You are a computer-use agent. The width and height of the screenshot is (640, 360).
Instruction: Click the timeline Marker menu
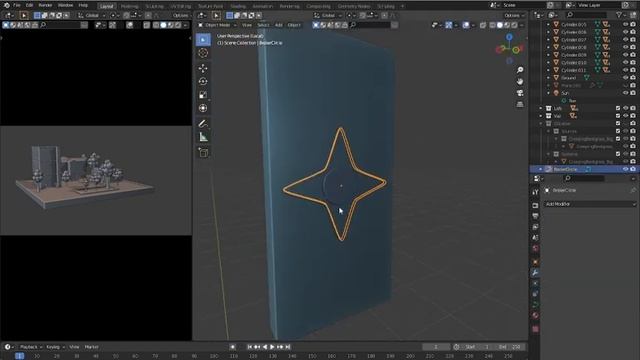point(91,347)
